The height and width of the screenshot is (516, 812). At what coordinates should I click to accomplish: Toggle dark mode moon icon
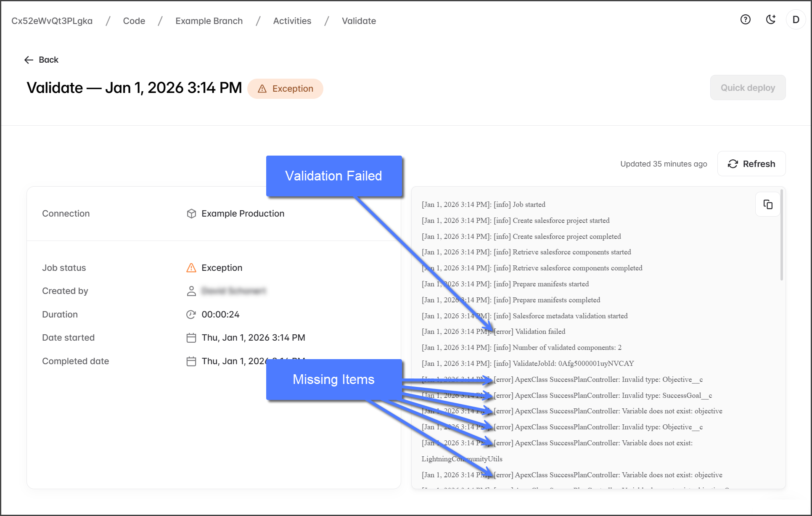pyautogui.click(x=770, y=20)
